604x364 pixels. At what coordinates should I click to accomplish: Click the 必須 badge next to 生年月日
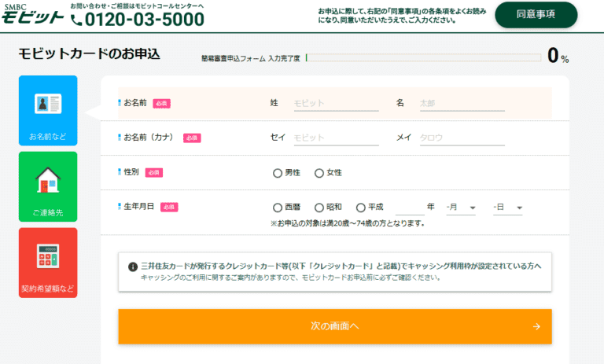point(169,208)
